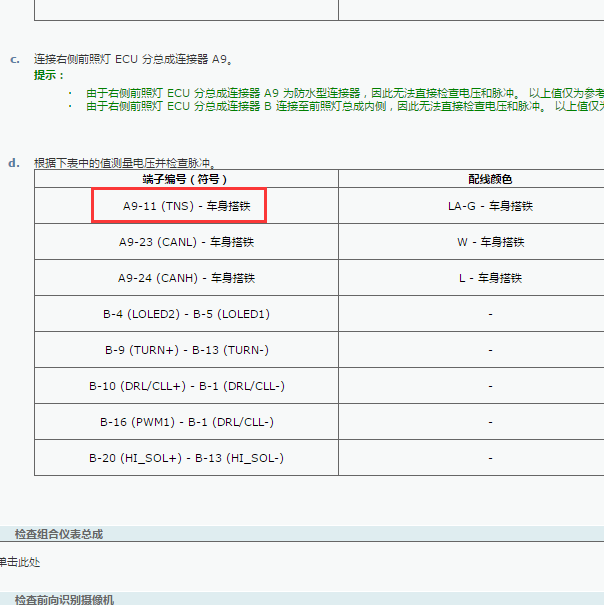Select the A9-24 (CANH) table cell
The height and width of the screenshot is (605, 604).
pos(186,278)
